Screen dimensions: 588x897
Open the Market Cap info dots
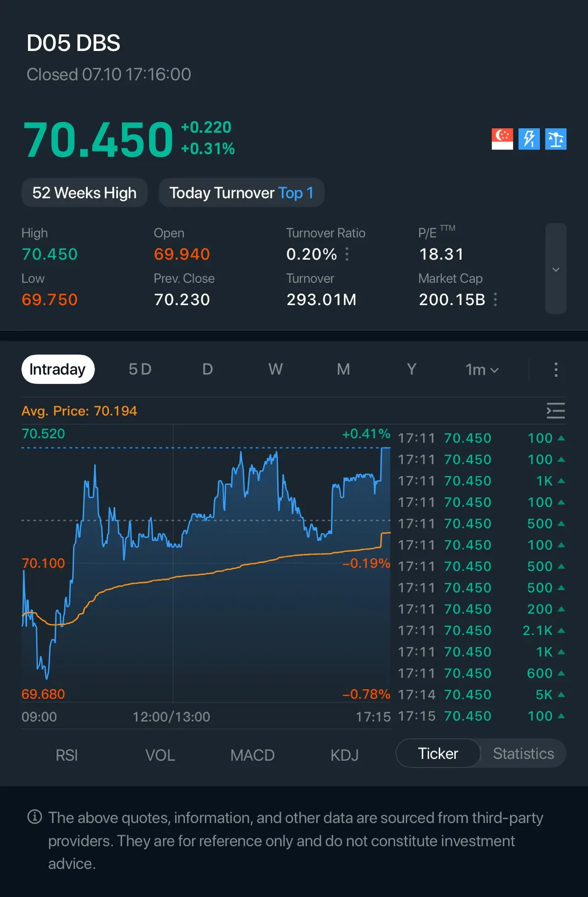[495, 299]
